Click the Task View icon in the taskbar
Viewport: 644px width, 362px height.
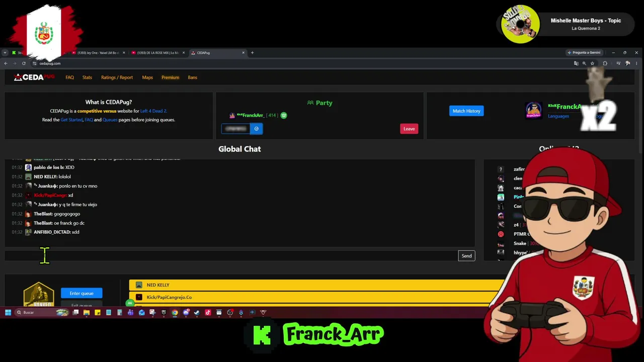pyautogui.click(x=75, y=313)
